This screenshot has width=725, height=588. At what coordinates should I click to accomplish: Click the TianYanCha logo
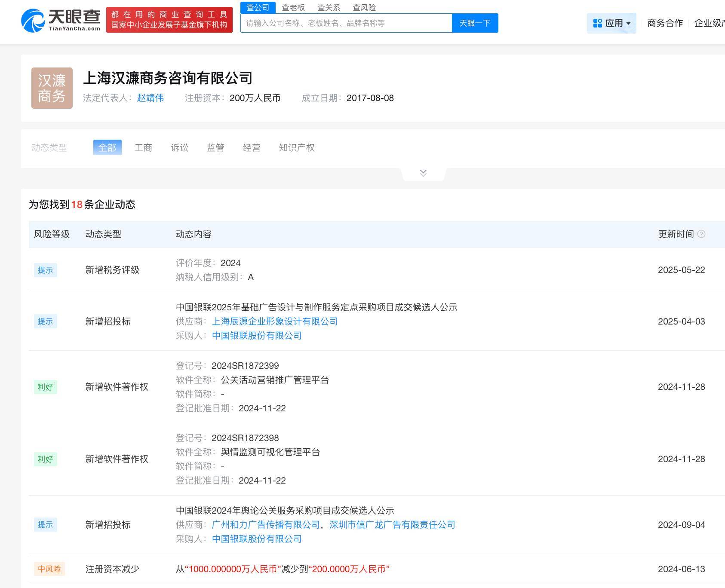[61, 20]
